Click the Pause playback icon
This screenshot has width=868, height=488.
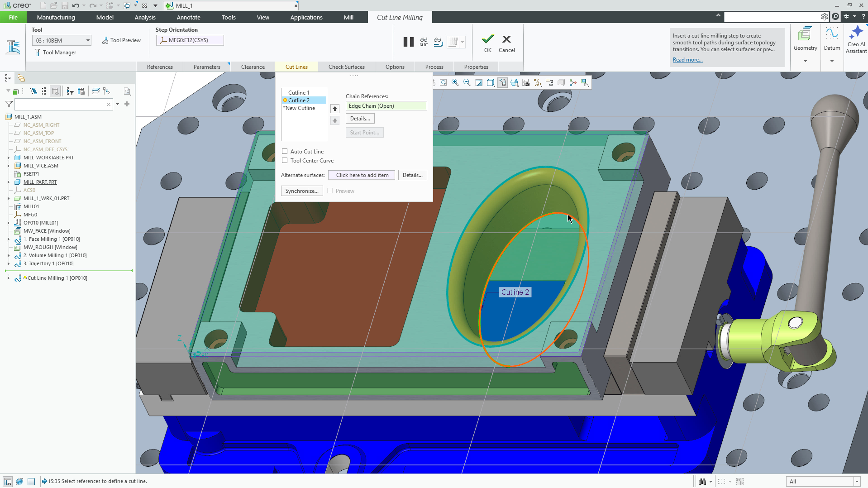click(x=408, y=42)
